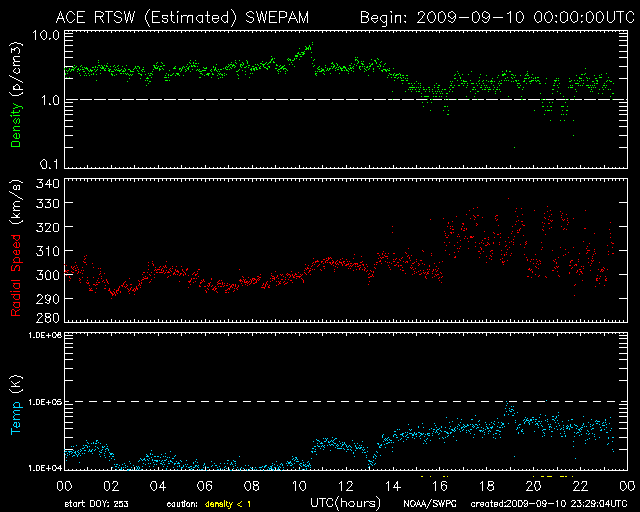Click the 340 speed tick label
The height and width of the screenshot is (512, 640).
[x=48, y=184]
